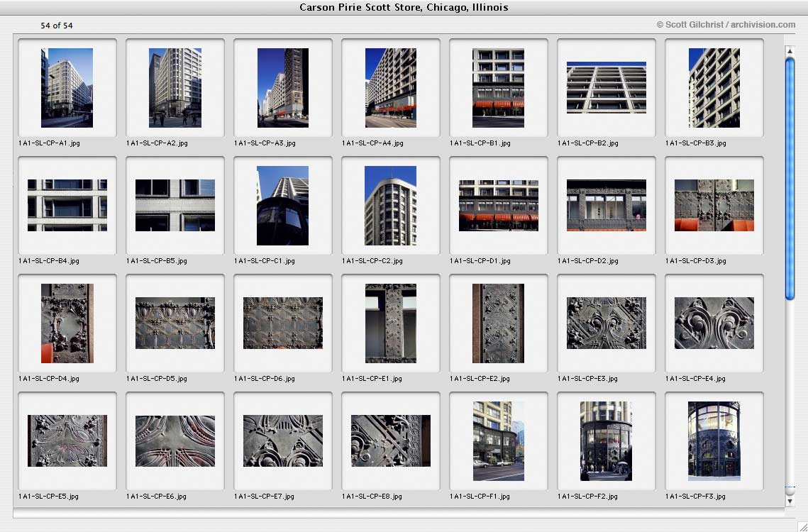This screenshot has width=808, height=532.
Task: Click the filename label 1A1-SL-CP-E4.jpg
Action: click(x=696, y=378)
